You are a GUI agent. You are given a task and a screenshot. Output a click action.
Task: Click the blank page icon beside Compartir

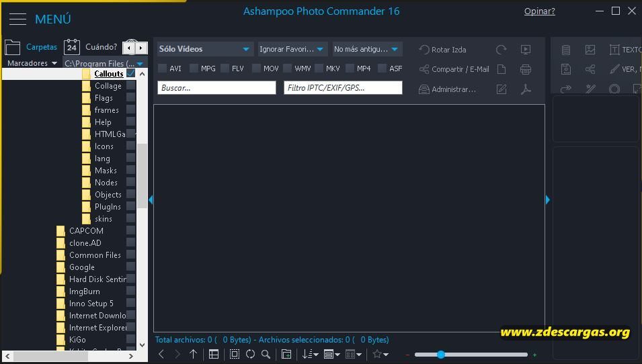click(x=501, y=69)
